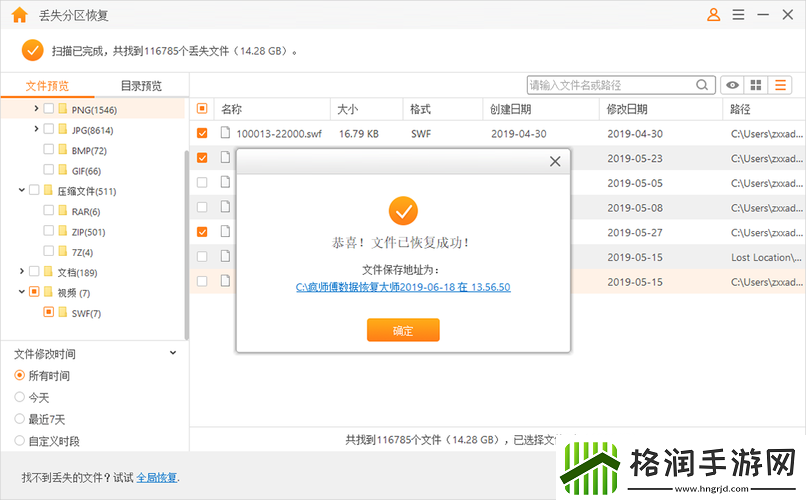806x500 pixels.
Task: Click the RAR(6) folder icon
Action: (x=63, y=210)
